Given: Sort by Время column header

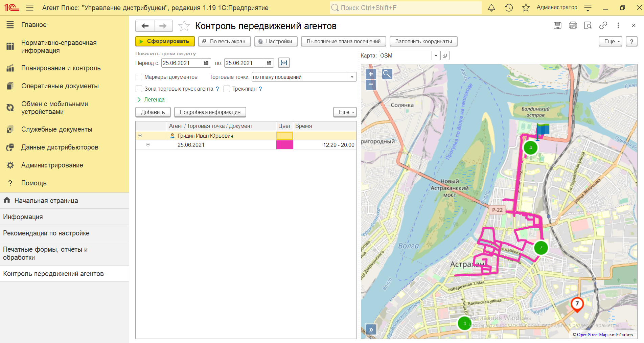Looking at the screenshot, I should [324, 126].
